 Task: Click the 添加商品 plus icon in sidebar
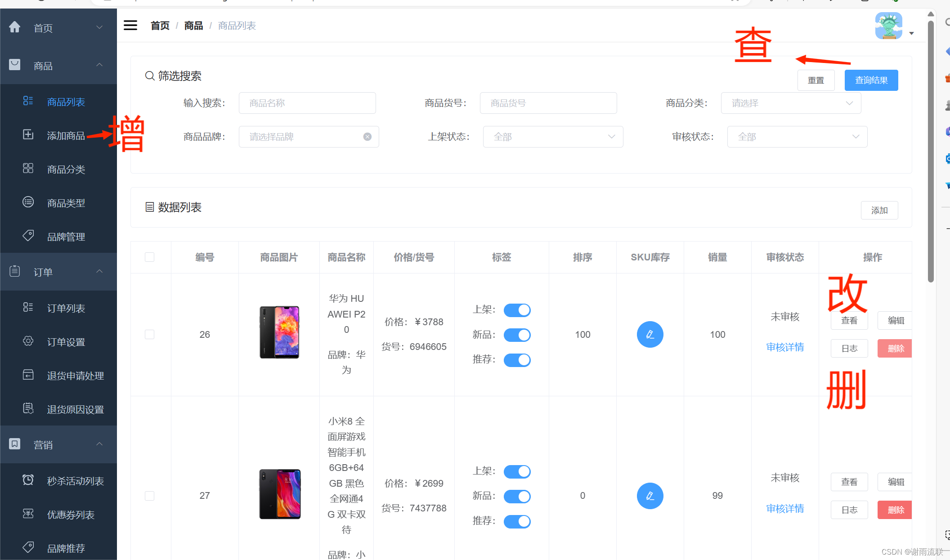tap(28, 135)
